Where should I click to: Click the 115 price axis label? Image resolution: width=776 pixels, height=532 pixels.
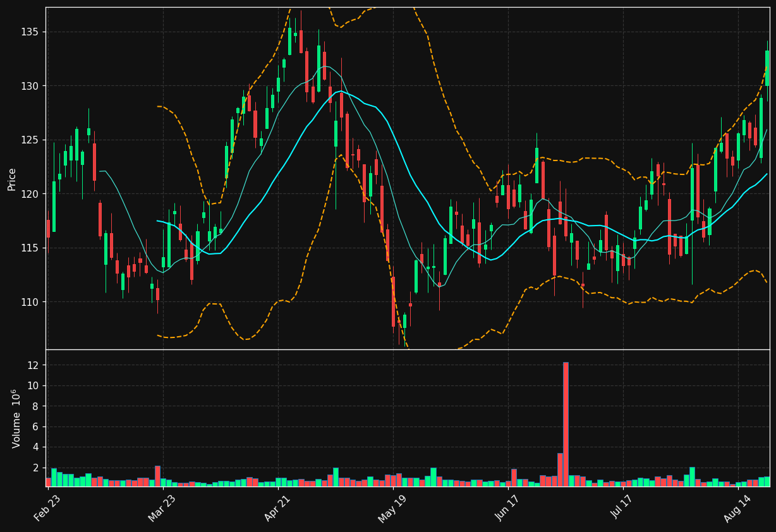point(30,248)
